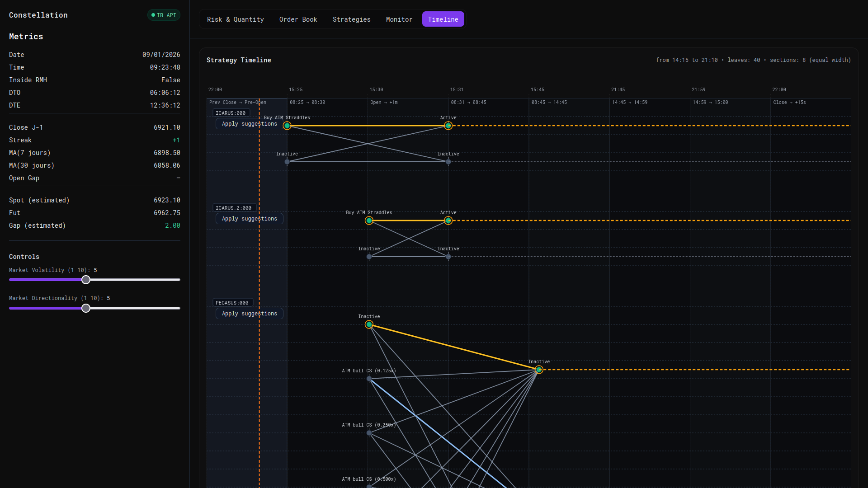Select PEGASUS Inactive green node at 15:30
Image resolution: width=868 pixels, height=488 pixels.
(369, 324)
